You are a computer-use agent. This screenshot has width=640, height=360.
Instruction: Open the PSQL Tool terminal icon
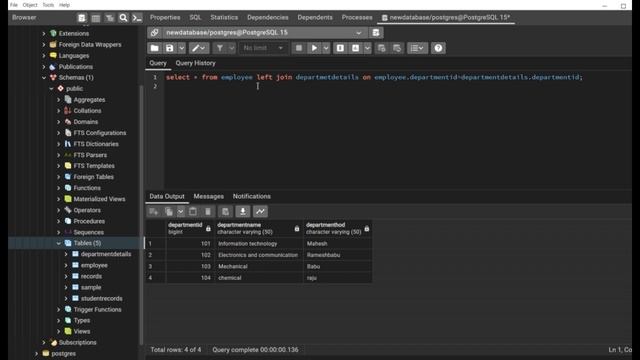[x=137, y=18]
